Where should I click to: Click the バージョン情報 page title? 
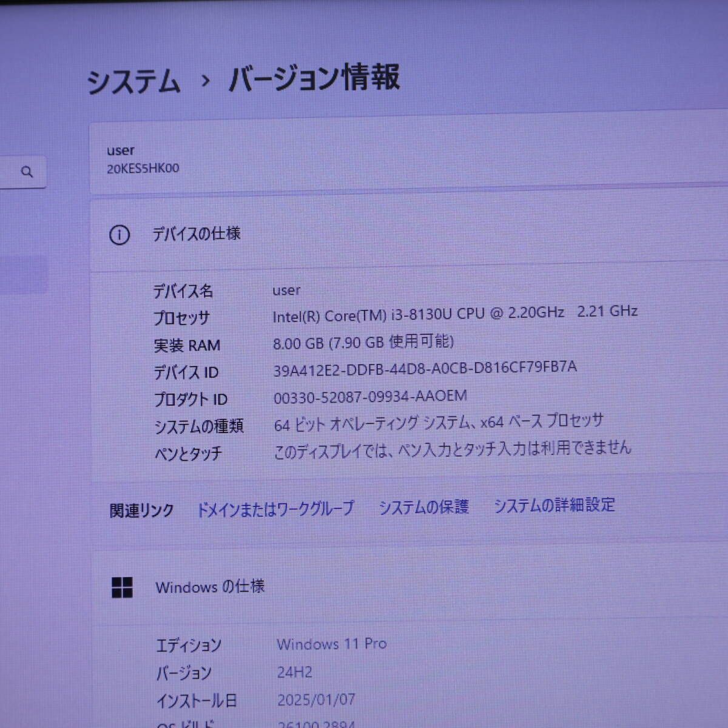pyautogui.click(x=314, y=78)
